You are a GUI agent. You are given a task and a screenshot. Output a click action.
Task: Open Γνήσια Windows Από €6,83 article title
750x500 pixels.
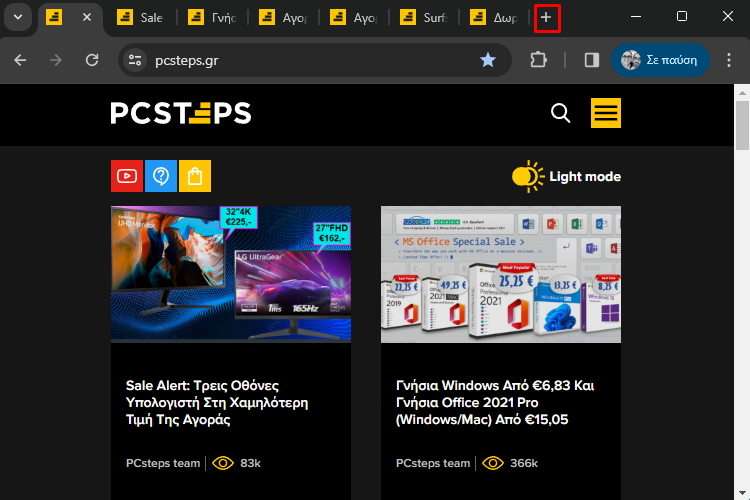(x=495, y=402)
